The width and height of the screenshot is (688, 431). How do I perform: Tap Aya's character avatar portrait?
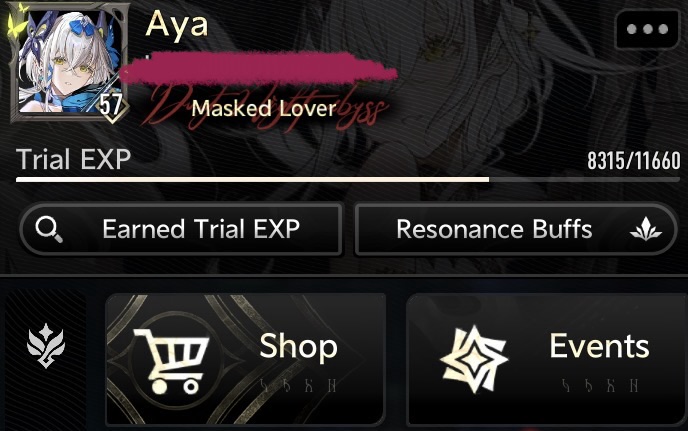[x=69, y=62]
